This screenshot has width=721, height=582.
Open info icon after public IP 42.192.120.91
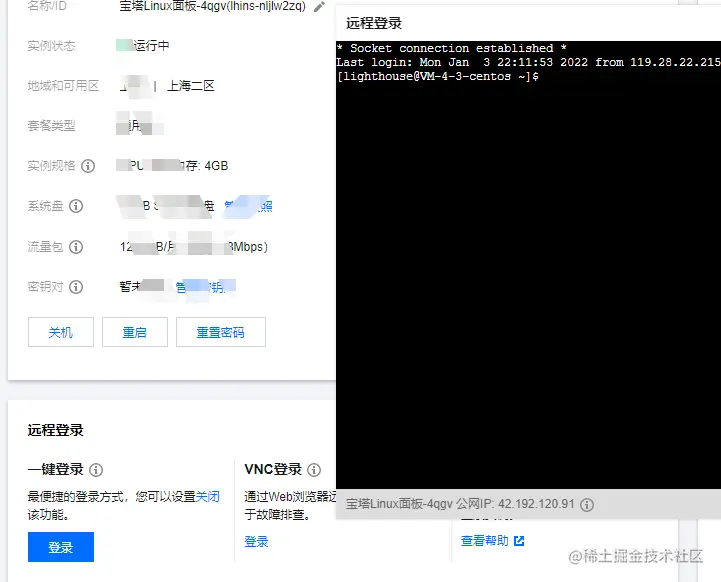click(587, 505)
